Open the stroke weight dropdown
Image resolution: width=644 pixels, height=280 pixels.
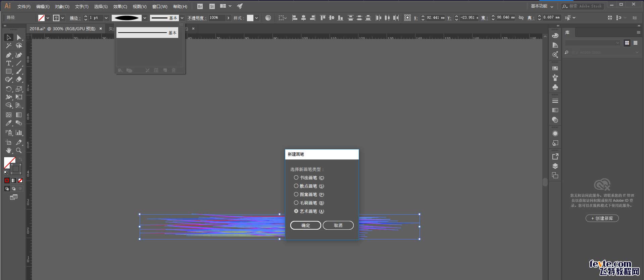(x=106, y=18)
